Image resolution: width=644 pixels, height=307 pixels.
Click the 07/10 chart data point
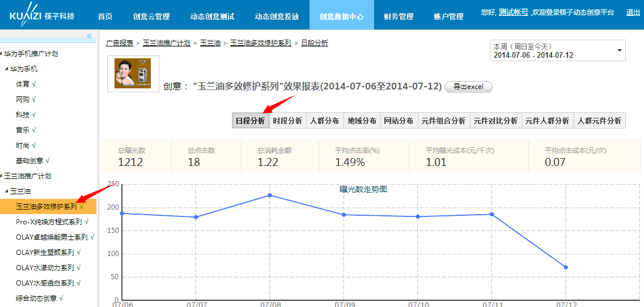pos(418,217)
